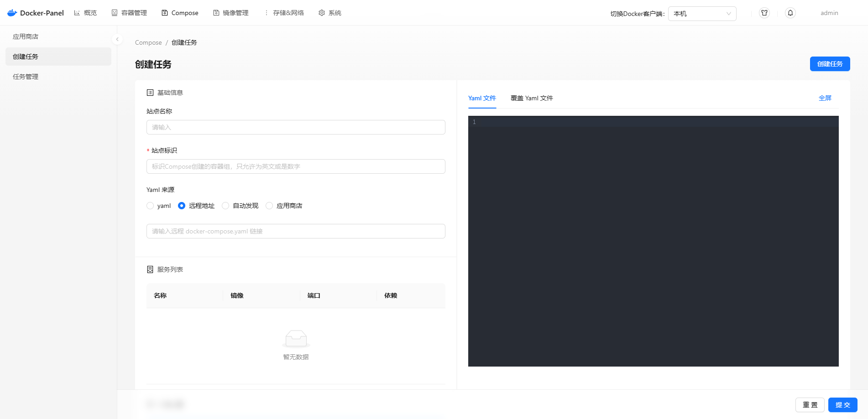This screenshot has width=868, height=419.
Task: Open the notification bell icon
Action: click(x=790, y=13)
